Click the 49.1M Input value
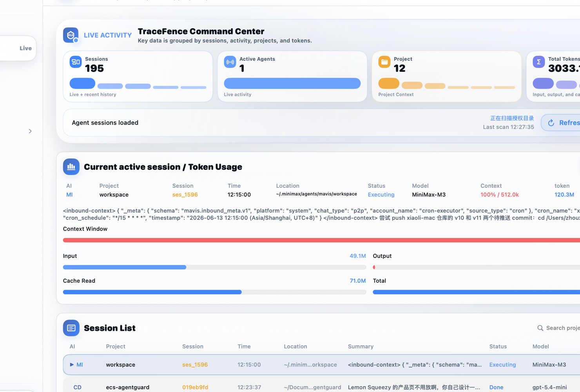Viewport: 580px width, 392px height. [357, 256]
